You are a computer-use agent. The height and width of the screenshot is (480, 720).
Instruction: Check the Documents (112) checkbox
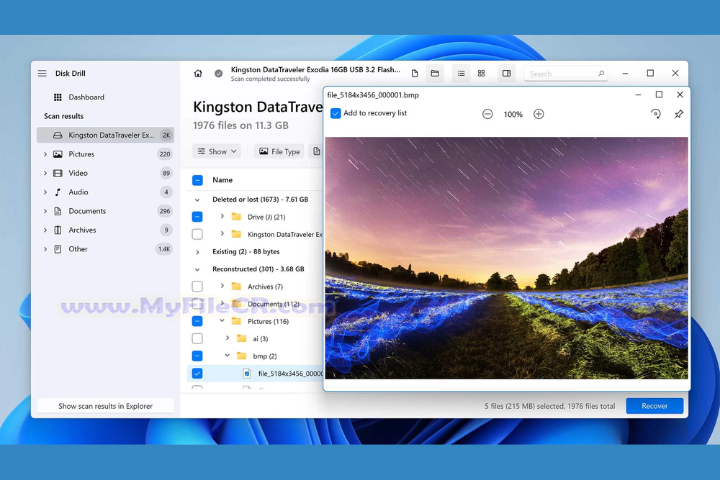coord(197,304)
